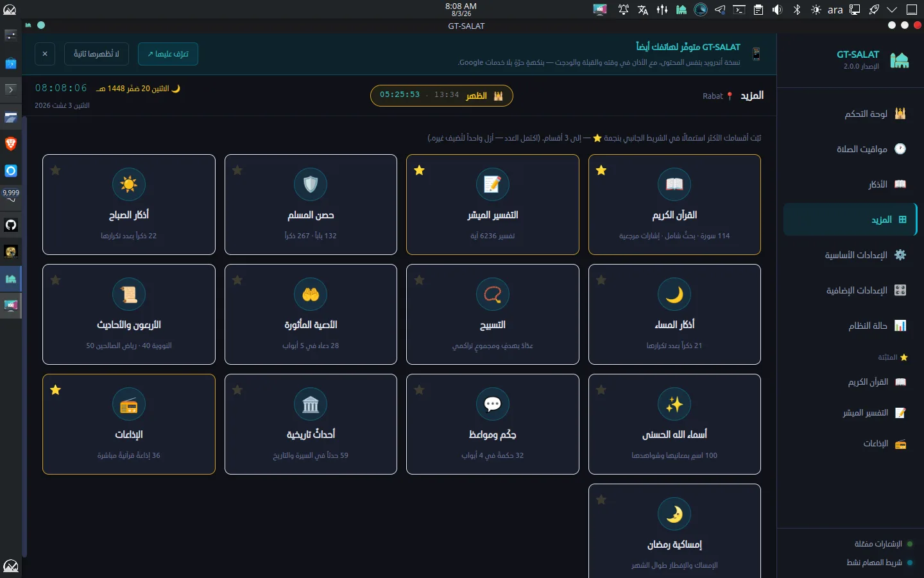Open the الإذاعة radio icon
Screen dimensions: 924x578
(x=129, y=404)
